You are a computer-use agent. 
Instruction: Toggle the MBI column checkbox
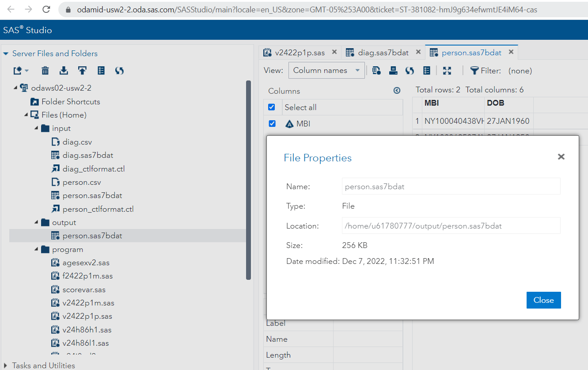point(272,123)
